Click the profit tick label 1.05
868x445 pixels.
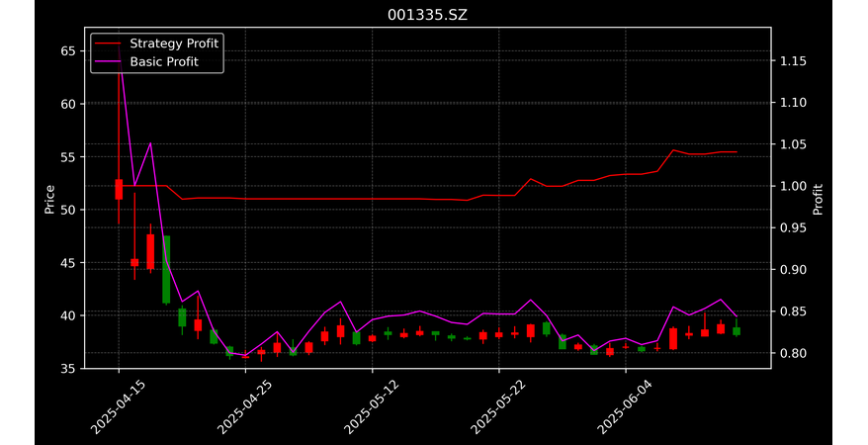[793, 144]
